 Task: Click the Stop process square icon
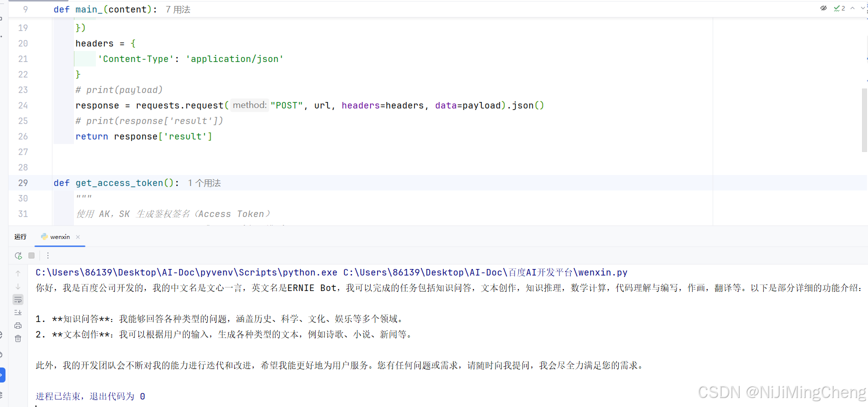[x=31, y=255]
